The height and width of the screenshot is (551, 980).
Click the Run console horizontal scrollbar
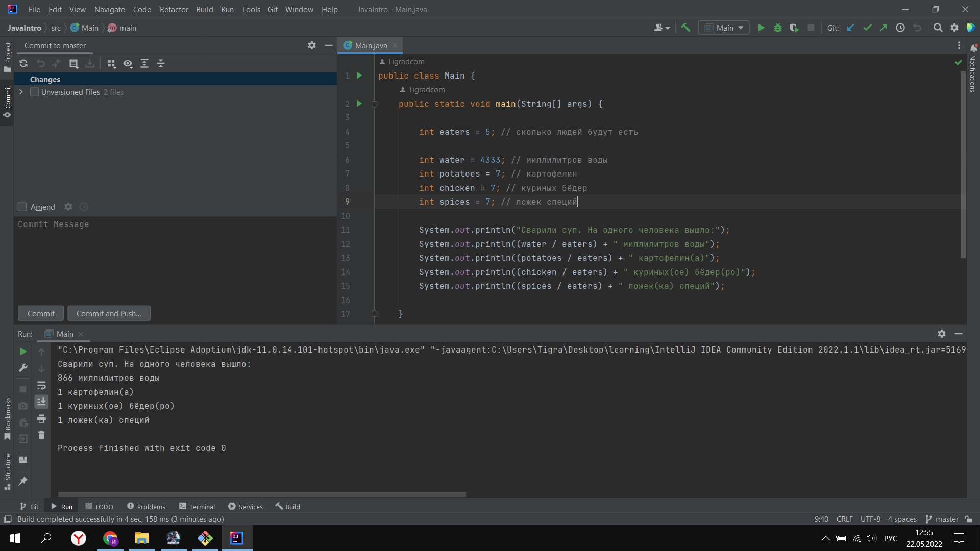[x=262, y=494]
